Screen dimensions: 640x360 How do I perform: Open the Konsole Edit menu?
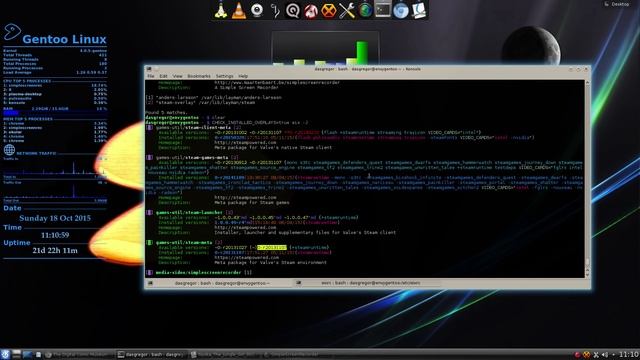163,76
